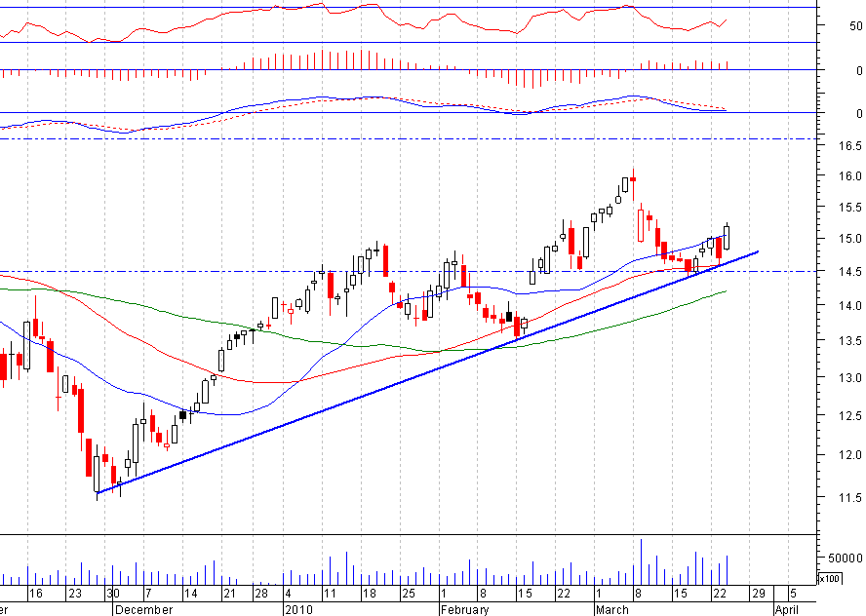The height and width of the screenshot is (616, 866).
Task: Select the 50000 volume axis label
Action: [x=845, y=558]
